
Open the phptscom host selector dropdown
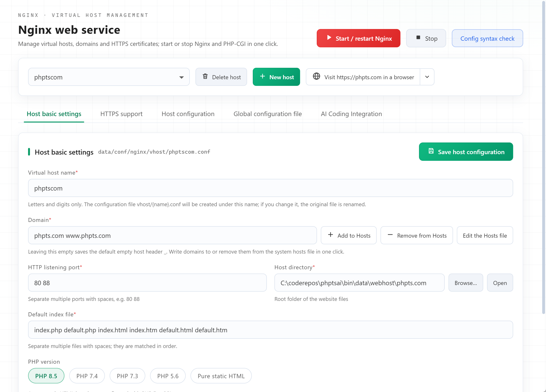[109, 77]
